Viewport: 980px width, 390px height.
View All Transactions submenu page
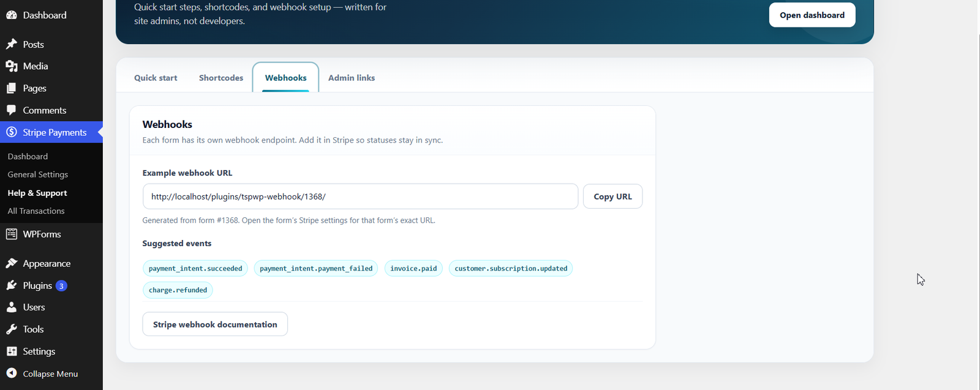36,211
